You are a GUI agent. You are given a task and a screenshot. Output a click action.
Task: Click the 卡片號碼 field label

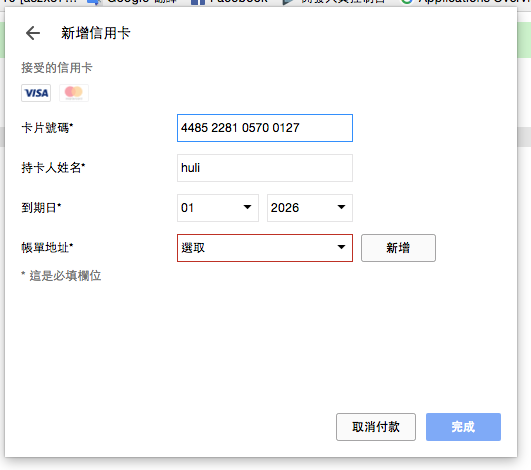coord(47,128)
